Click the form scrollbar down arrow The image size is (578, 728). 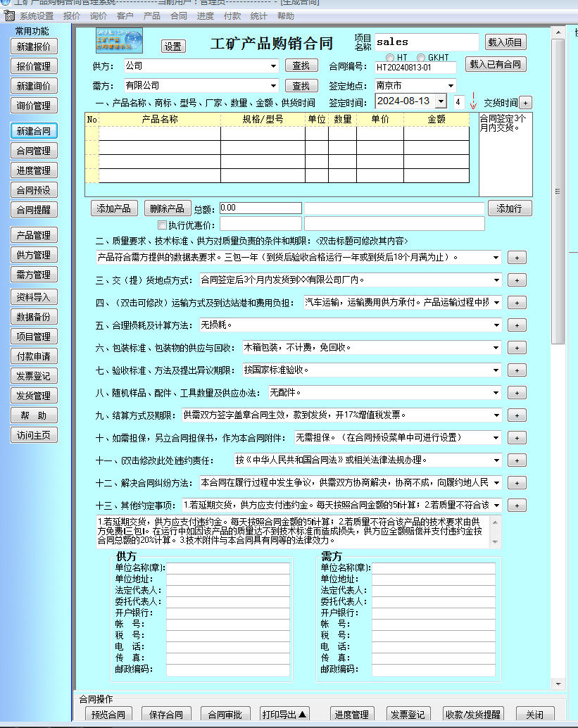[558, 684]
